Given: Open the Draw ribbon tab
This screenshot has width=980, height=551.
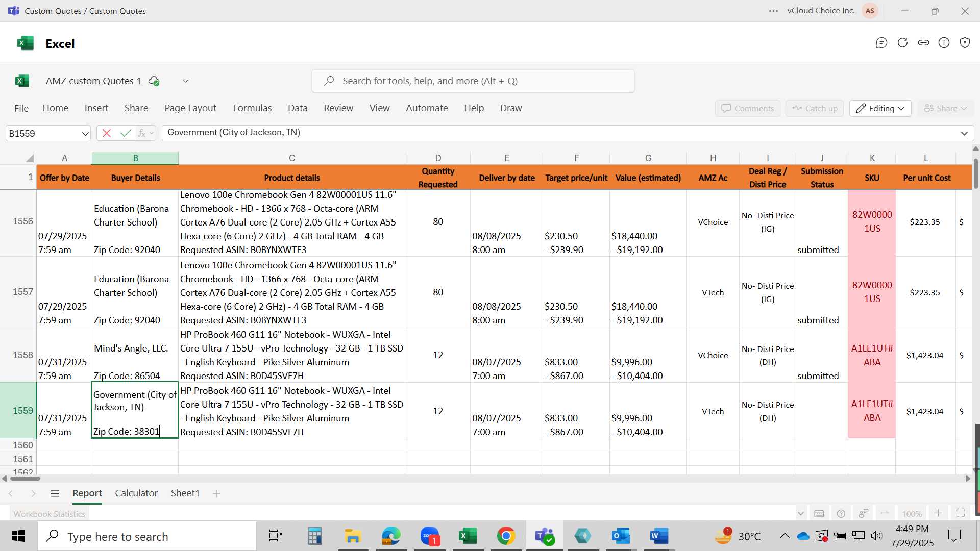Looking at the screenshot, I should pos(511,108).
